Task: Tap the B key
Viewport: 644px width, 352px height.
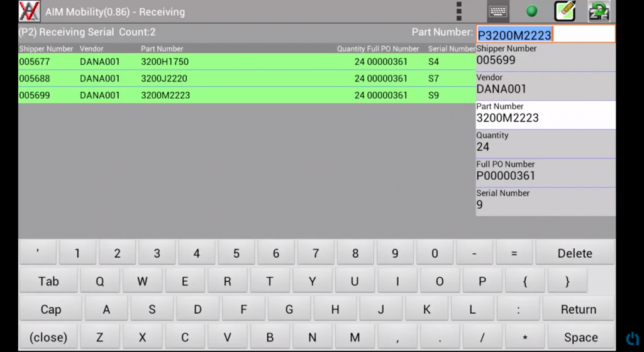Action: [270, 337]
